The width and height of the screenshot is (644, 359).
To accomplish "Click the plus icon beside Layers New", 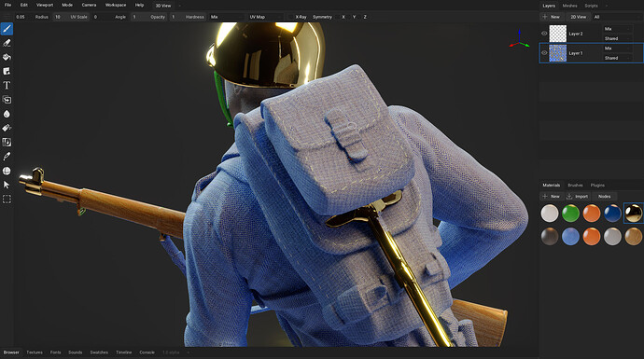I will pos(545,17).
